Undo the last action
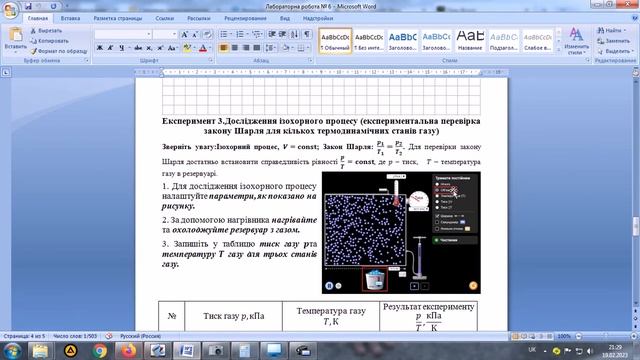The width and height of the screenshot is (640, 360). pos(40,6)
